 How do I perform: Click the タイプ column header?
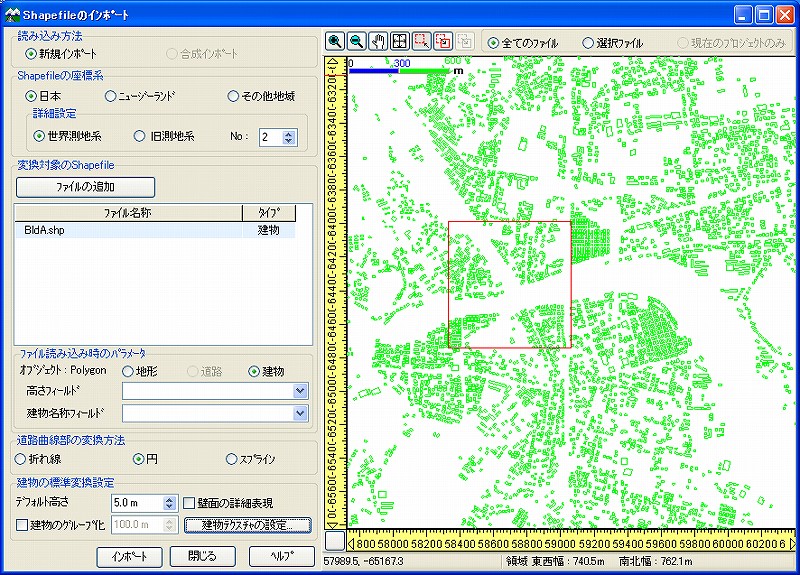(x=269, y=212)
